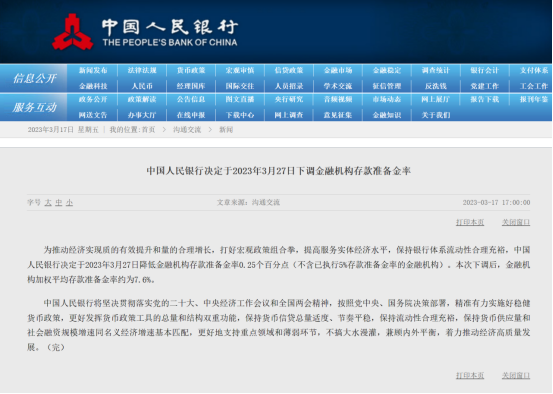
Task: Click the article title about 下调金融机构存款准备金率
Action: click(x=279, y=171)
